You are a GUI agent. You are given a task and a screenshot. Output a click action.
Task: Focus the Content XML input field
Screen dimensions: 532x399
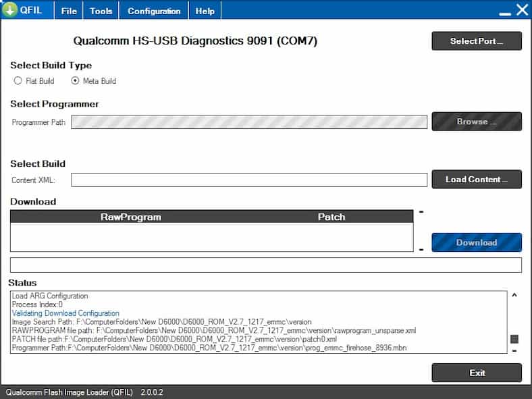coord(249,180)
